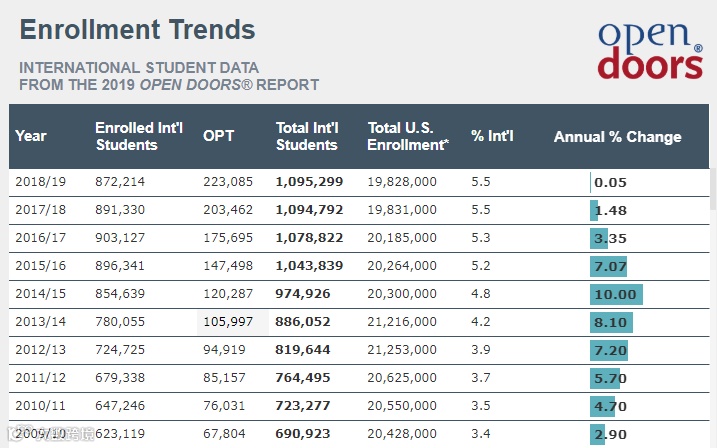Click the OPT column header
This screenshot has width=717, height=448.
click(x=218, y=136)
